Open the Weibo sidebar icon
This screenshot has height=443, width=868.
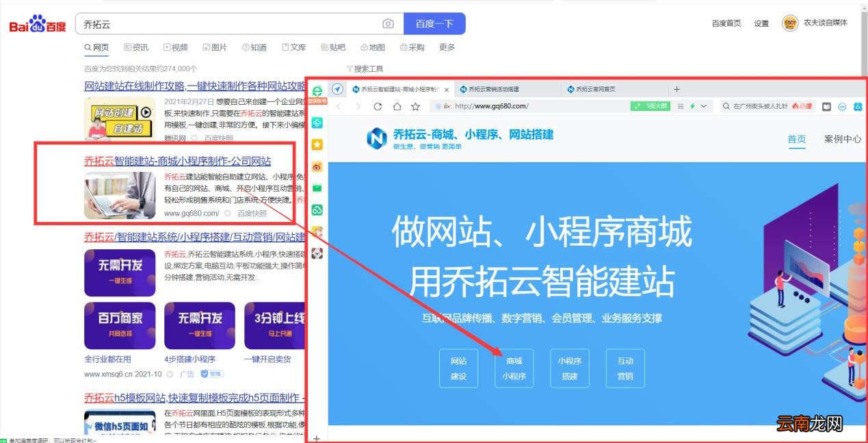317,166
